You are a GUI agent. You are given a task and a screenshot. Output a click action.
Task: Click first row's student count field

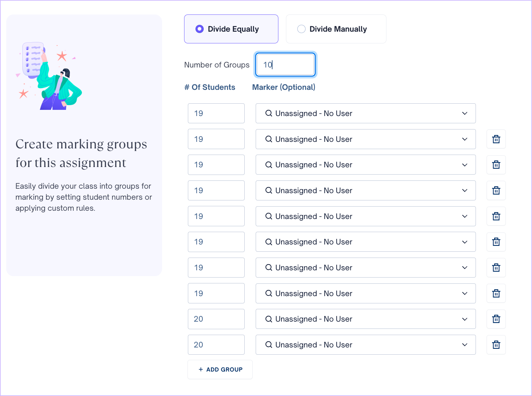click(216, 113)
